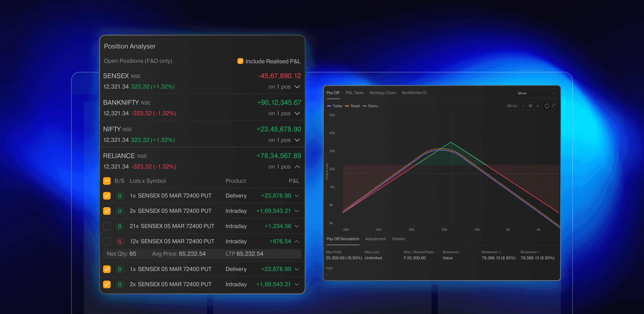The height and width of the screenshot is (314, 644).
Task: Click the Open Positions (F&O only) heading
Action: pyautogui.click(x=138, y=61)
